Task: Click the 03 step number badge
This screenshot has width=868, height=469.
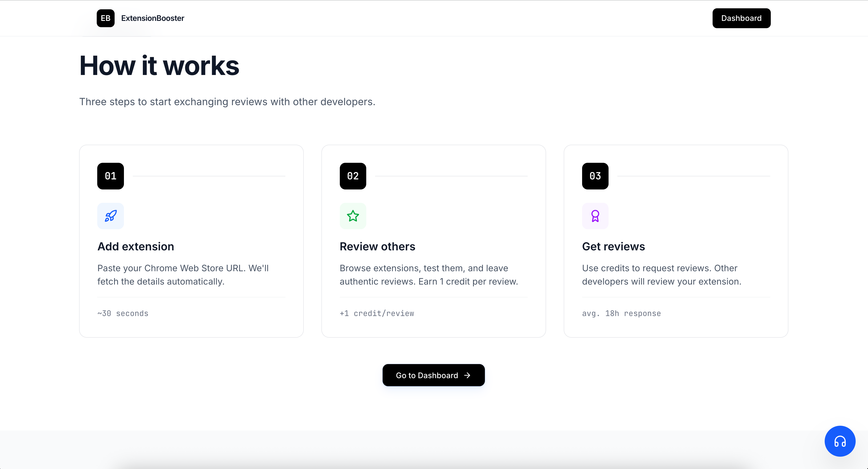Action: pyautogui.click(x=595, y=176)
